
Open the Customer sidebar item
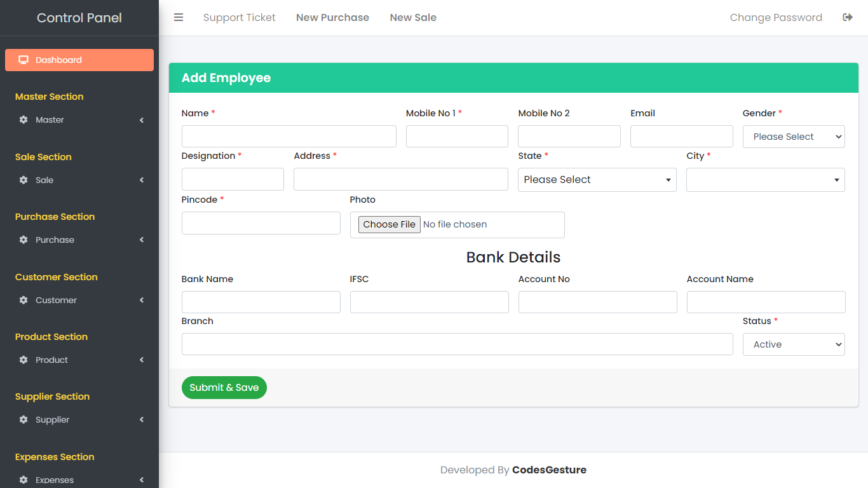(79, 300)
